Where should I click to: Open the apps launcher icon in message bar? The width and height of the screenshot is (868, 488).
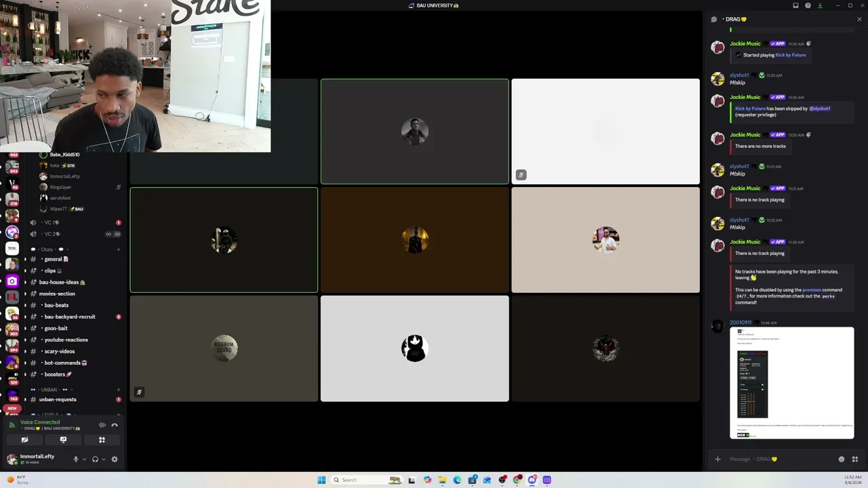click(x=855, y=459)
